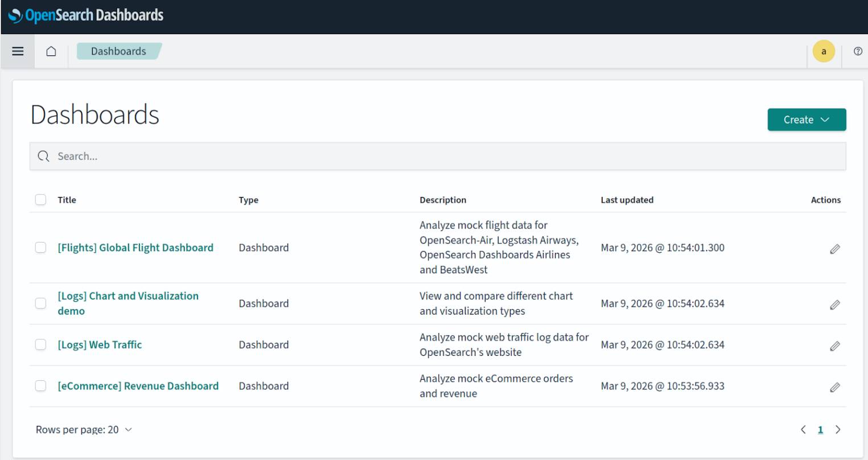Open Logs Chart and Visualization demo link
This screenshot has height=460, width=868.
pos(127,297)
